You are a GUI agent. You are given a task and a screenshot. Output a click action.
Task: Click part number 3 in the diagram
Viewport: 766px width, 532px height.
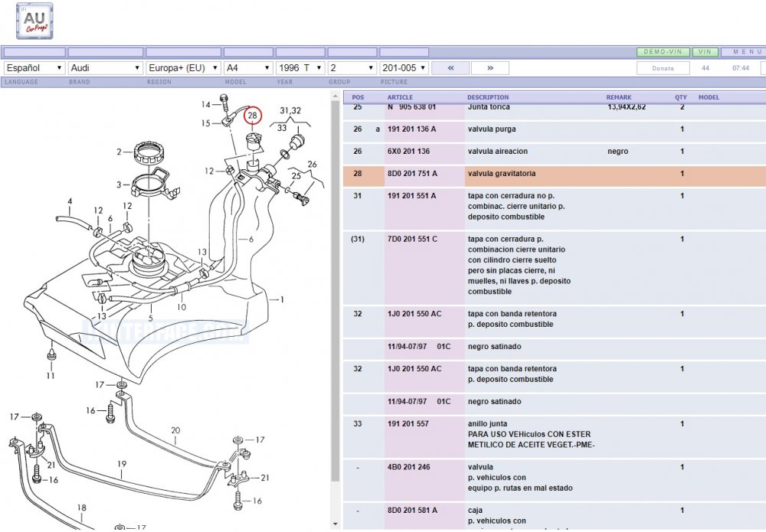point(119,184)
